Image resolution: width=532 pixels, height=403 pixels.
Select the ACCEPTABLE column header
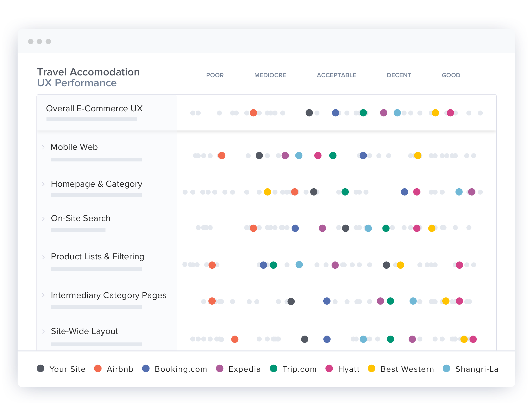point(337,75)
